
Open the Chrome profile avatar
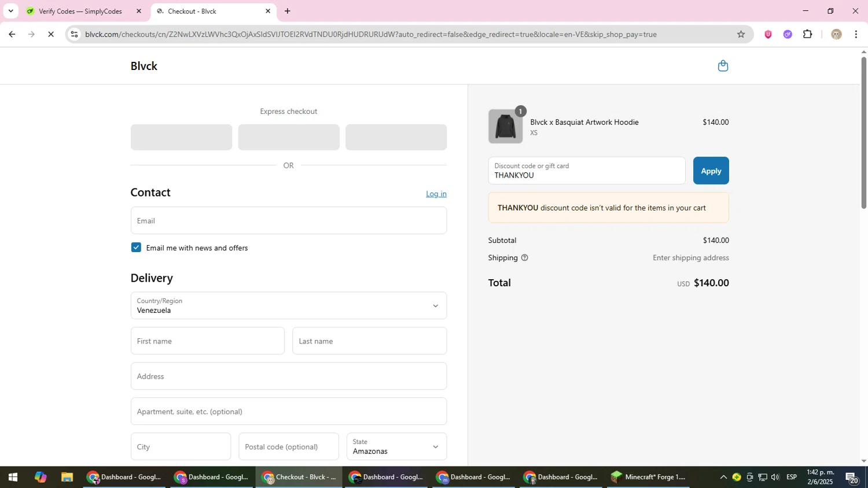[x=836, y=34]
